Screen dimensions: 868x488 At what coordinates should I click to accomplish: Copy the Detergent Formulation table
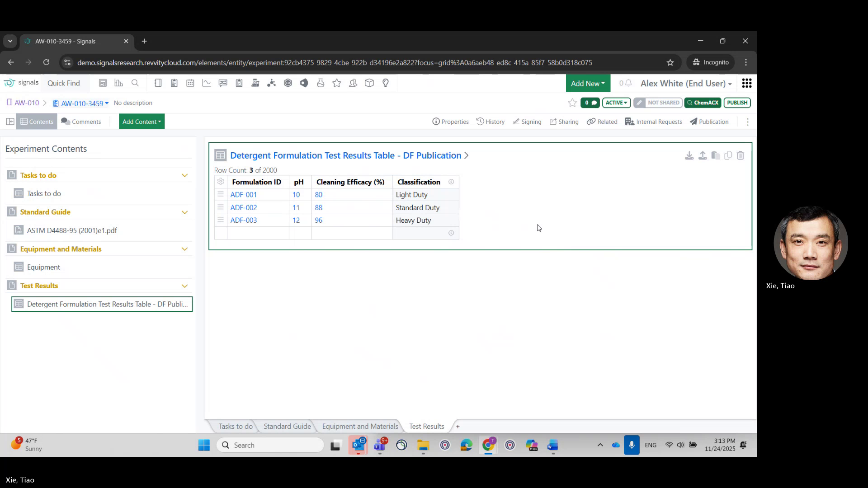[728, 155]
